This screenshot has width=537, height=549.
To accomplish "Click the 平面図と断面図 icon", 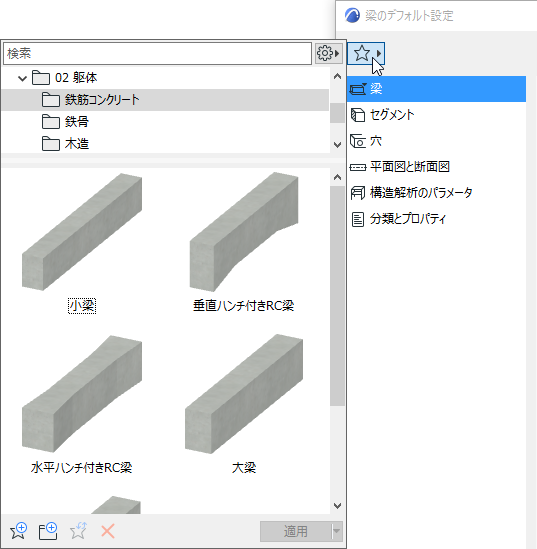I will [x=358, y=167].
